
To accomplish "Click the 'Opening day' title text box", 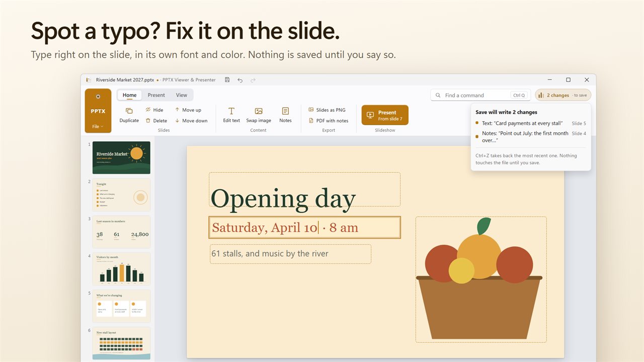I will pyautogui.click(x=305, y=190).
